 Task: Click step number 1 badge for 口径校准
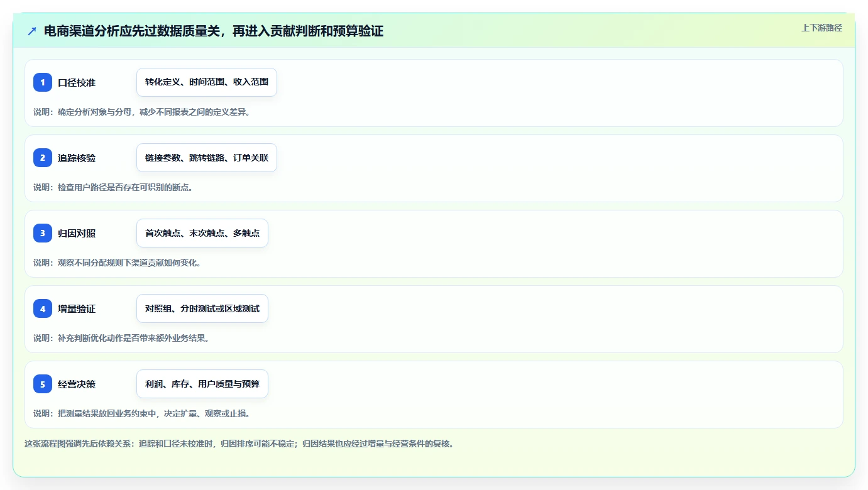(x=43, y=82)
